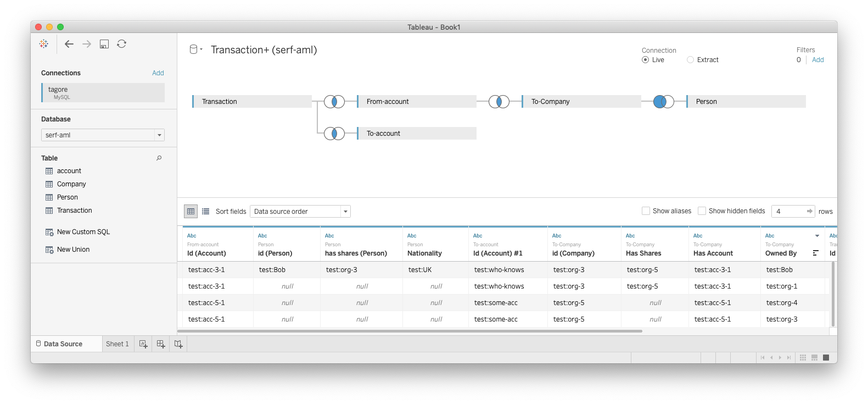Switch to the Sheet 1 tab
The height and width of the screenshot is (404, 868).
(x=117, y=344)
